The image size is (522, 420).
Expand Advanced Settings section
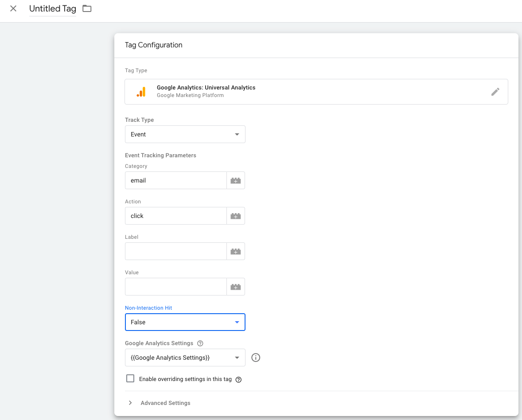click(159, 403)
